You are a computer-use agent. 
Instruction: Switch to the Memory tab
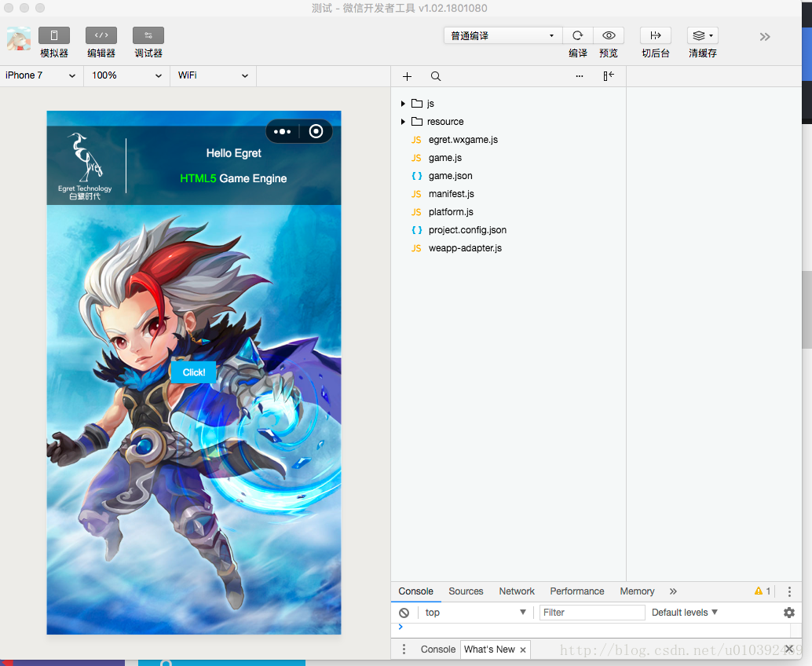pos(637,591)
